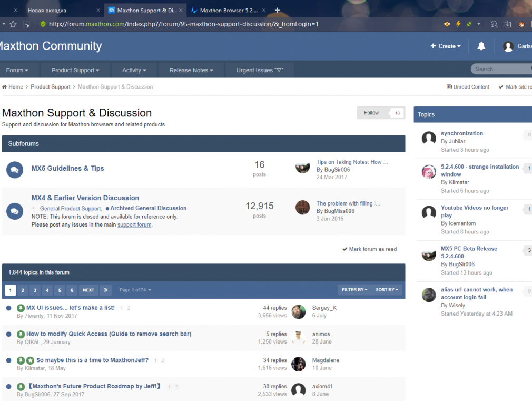Open the SORT BY dropdown
This screenshot has height=401, width=532.
[x=387, y=290]
